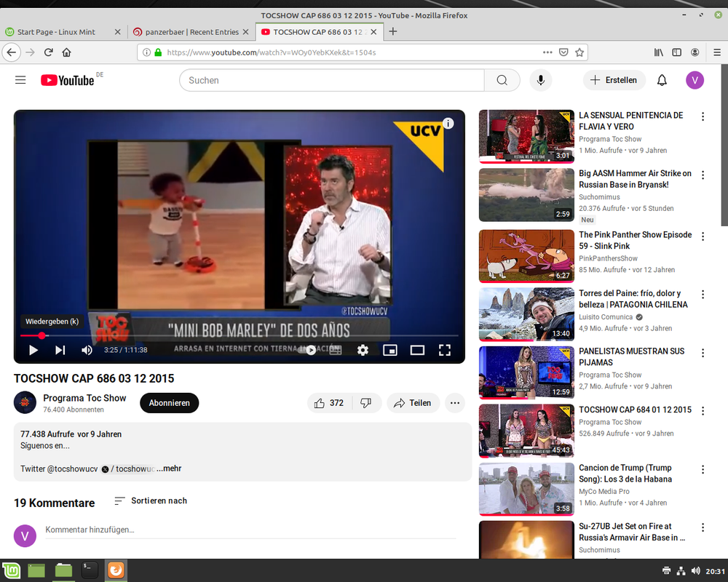Bookmark this page with star
The height and width of the screenshot is (582, 728).
point(579,52)
